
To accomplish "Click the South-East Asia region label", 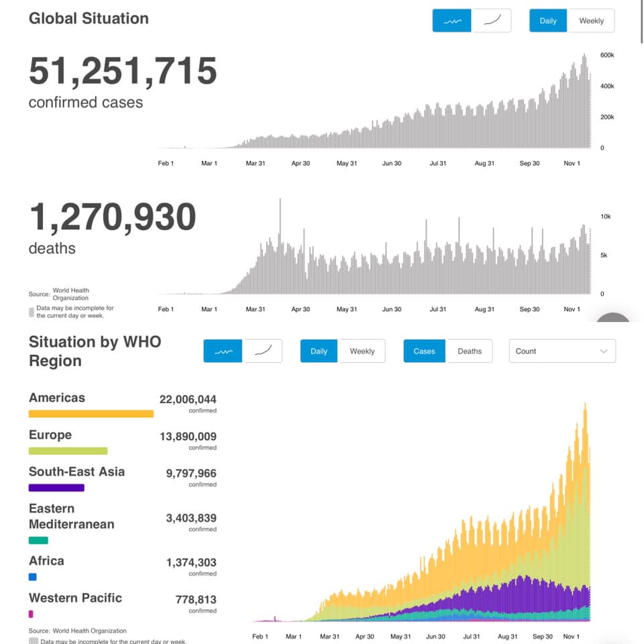I will pos(76,472).
